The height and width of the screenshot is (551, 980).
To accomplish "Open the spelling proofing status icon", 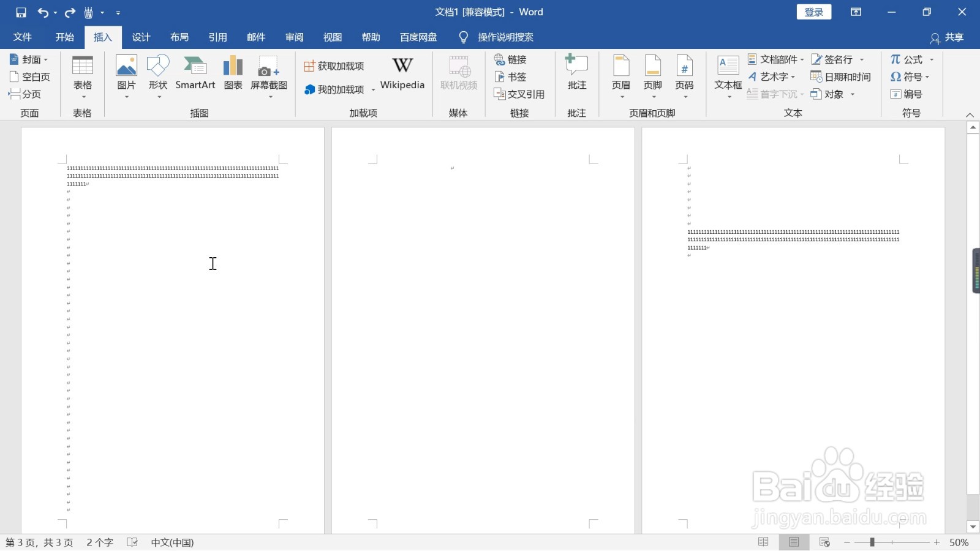I will coord(132,542).
